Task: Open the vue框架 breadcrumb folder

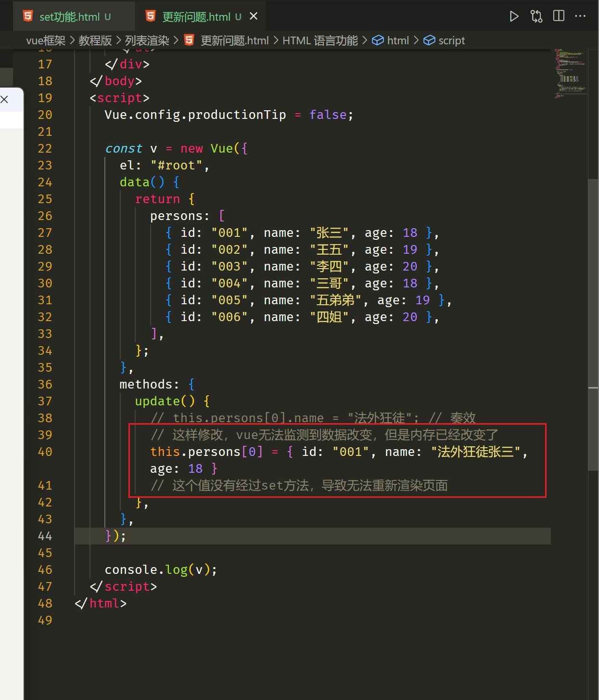Action: click(46, 40)
